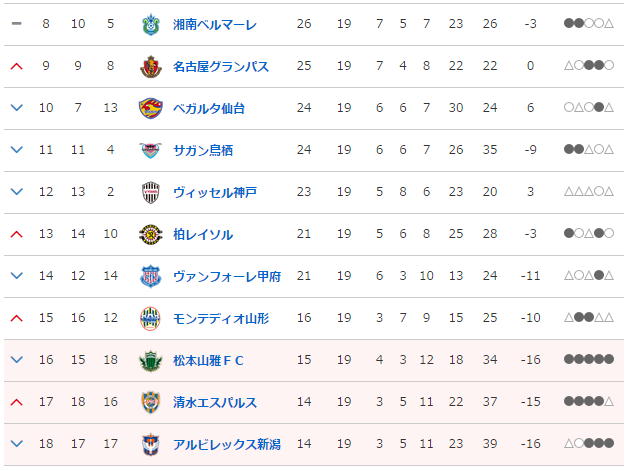Screen dimensions: 628x471
Task: Click the Sagan Tosu team crest
Action: [x=150, y=150]
